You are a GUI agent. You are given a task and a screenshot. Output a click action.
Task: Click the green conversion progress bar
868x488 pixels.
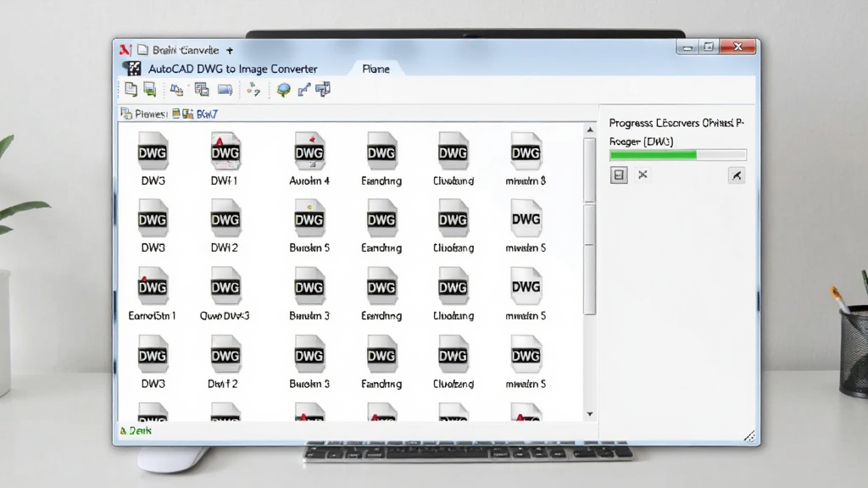coord(677,155)
